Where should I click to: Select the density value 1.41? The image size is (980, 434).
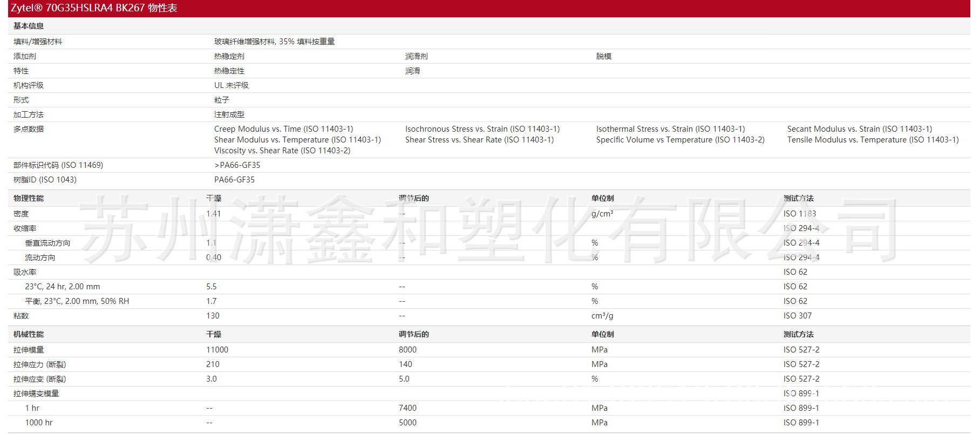tap(214, 214)
